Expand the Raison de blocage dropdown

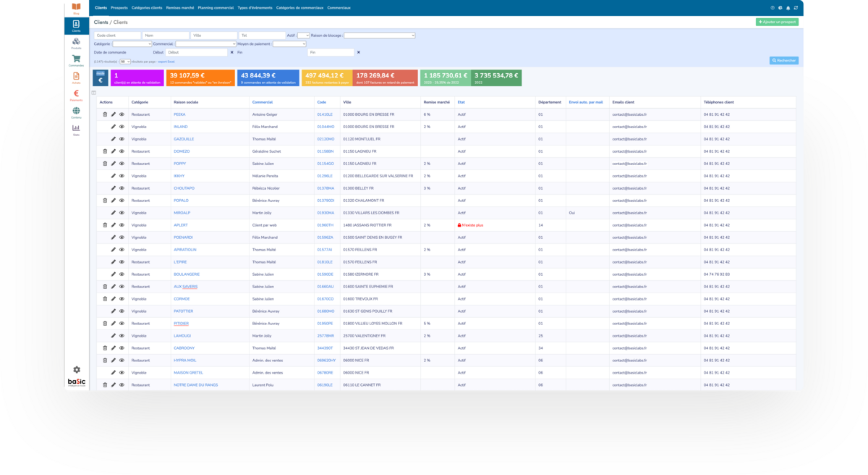pos(379,35)
